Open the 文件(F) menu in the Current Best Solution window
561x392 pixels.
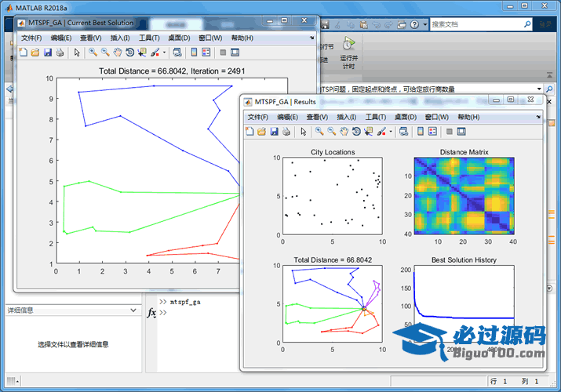31,38
